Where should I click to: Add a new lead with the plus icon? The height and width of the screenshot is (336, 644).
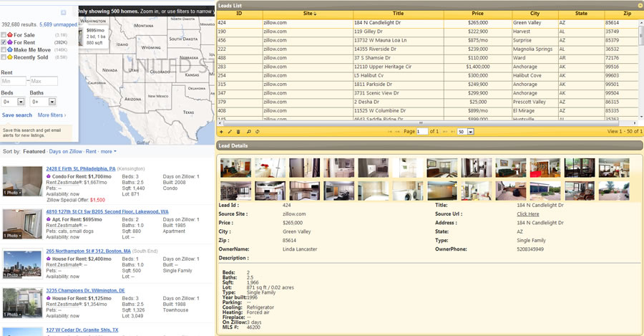coord(221,132)
